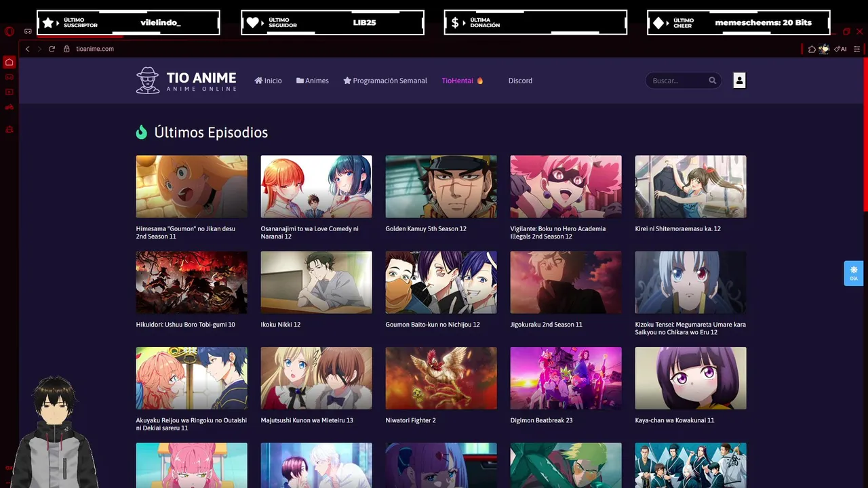Open the extensions puzzle icon in toolbar

[812, 49]
